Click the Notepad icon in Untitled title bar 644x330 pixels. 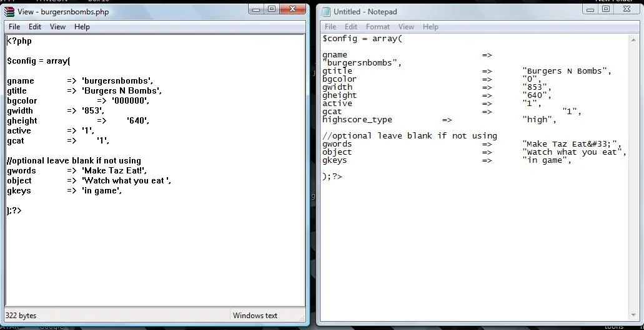pyautogui.click(x=325, y=12)
